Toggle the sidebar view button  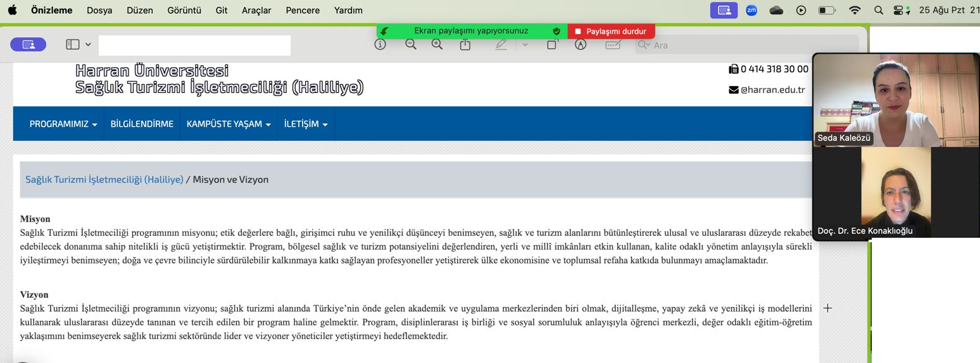tap(73, 44)
